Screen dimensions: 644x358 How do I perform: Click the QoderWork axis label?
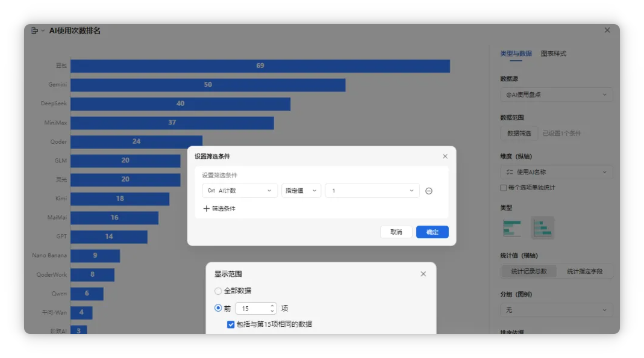(x=51, y=274)
